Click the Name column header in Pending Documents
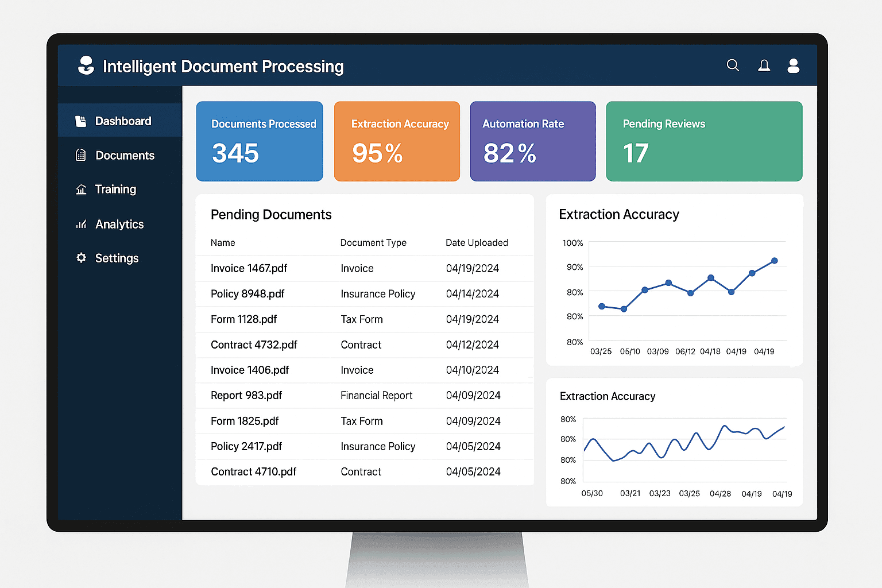 coord(223,242)
